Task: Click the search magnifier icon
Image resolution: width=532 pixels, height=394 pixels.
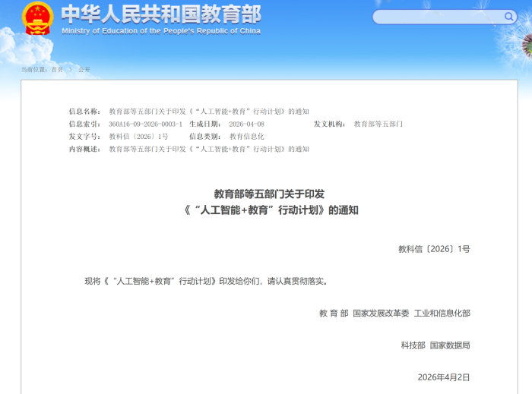Action: tap(508, 16)
